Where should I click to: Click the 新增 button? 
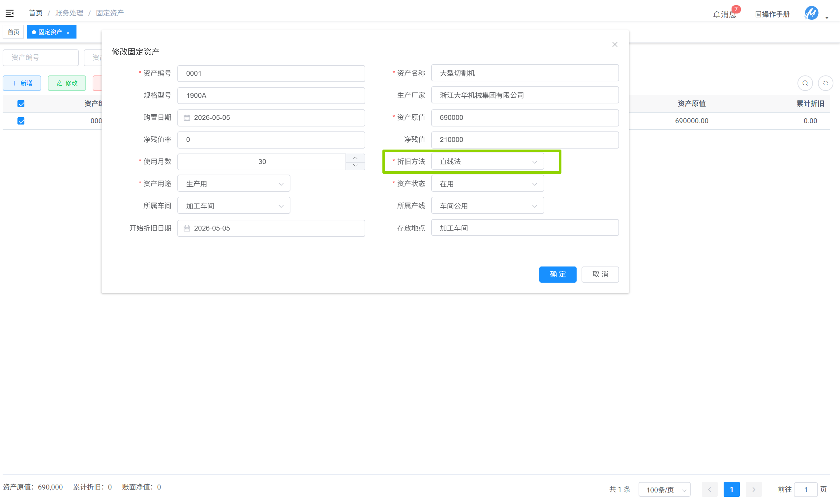22,83
